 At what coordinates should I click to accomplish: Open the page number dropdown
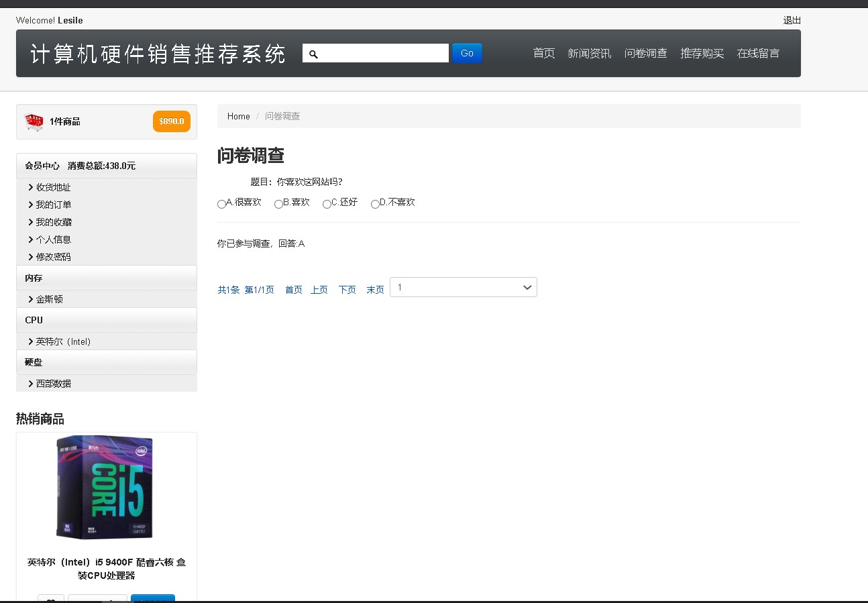coord(463,287)
